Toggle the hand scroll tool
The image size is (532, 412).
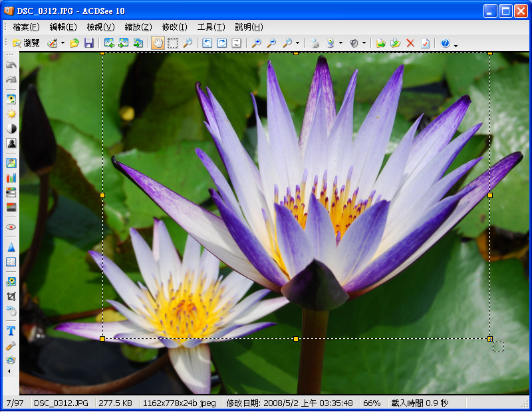(158, 43)
